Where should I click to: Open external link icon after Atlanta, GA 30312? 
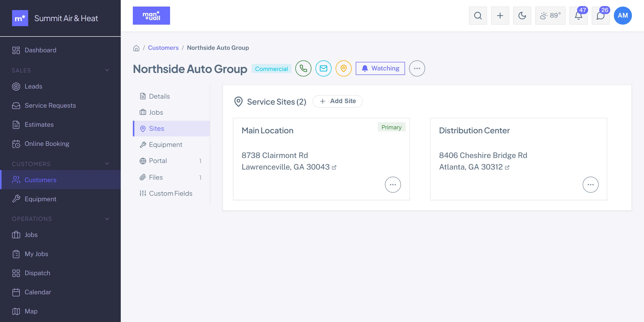tap(507, 168)
